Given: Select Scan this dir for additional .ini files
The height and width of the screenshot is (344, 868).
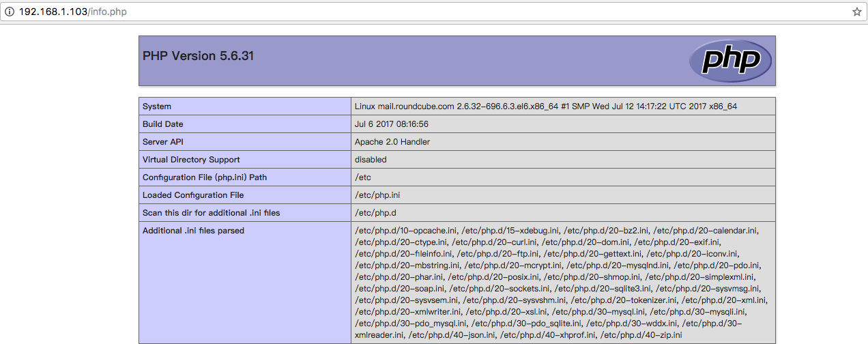Looking at the screenshot, I should (212, 213).
